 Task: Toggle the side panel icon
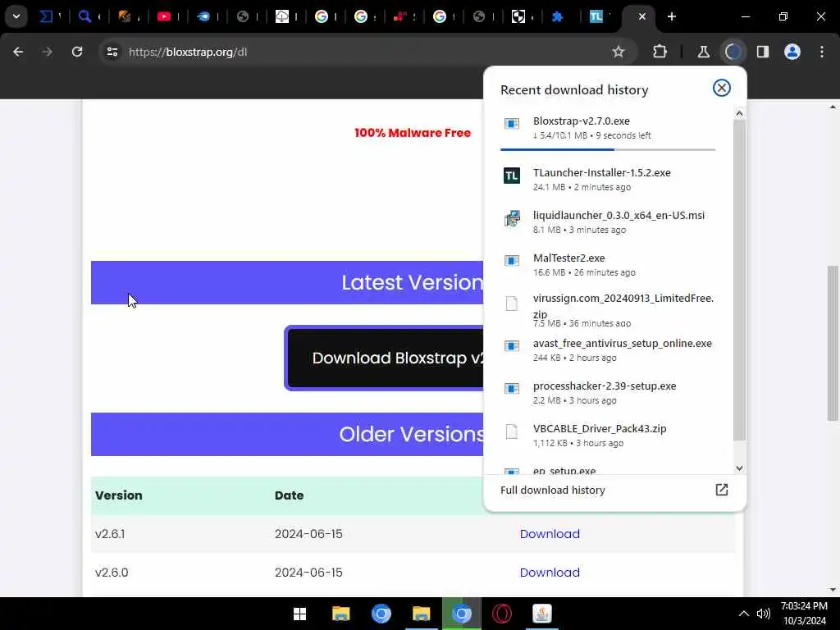(762, 52)
